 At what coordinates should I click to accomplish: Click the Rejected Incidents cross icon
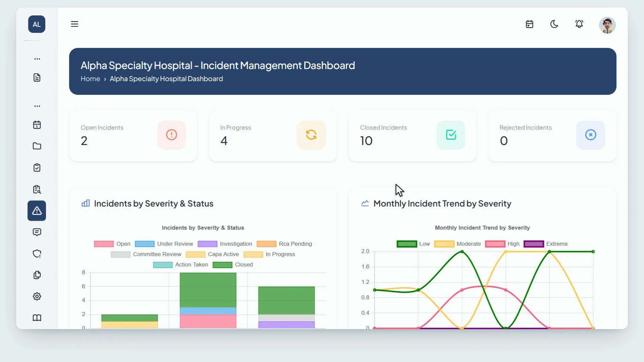(591, 135)
